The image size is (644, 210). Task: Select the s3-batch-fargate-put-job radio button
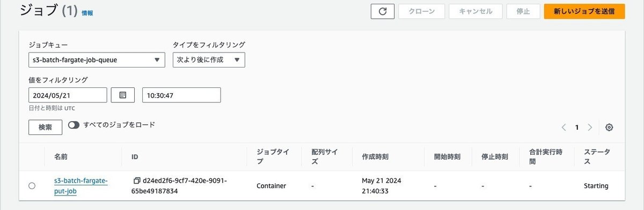click(x=32, y=186)
